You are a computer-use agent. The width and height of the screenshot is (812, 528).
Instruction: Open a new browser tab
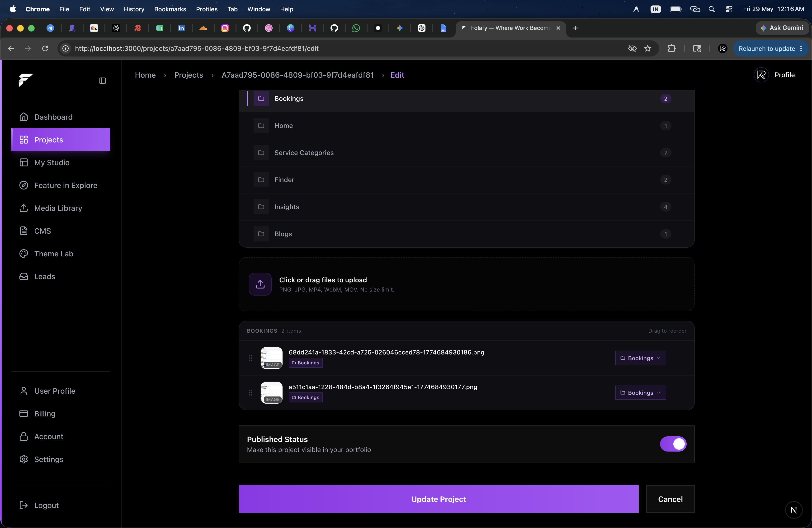point(576,28)
